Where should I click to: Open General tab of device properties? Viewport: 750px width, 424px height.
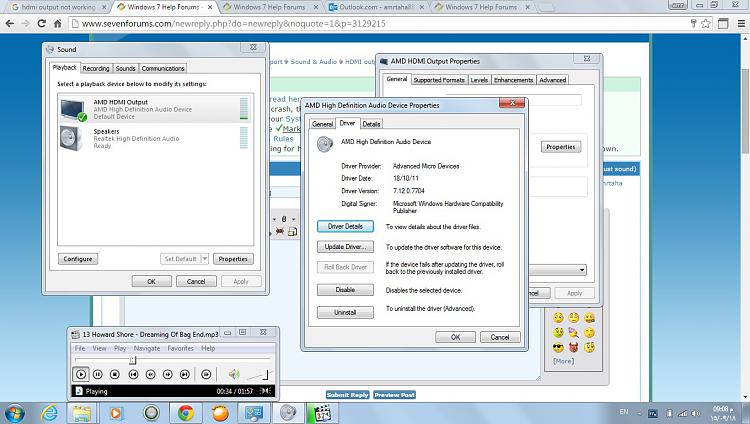(x=322, y=124)
